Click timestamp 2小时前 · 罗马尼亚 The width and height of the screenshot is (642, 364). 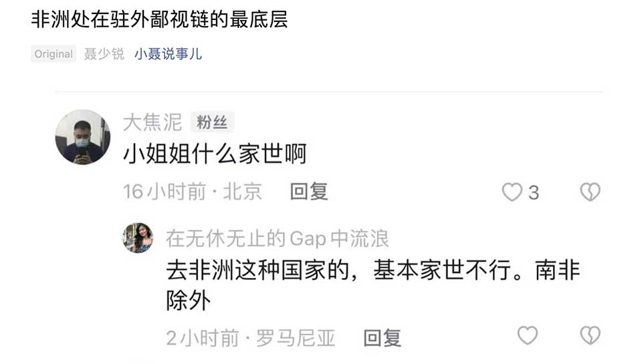click(251, 338)
